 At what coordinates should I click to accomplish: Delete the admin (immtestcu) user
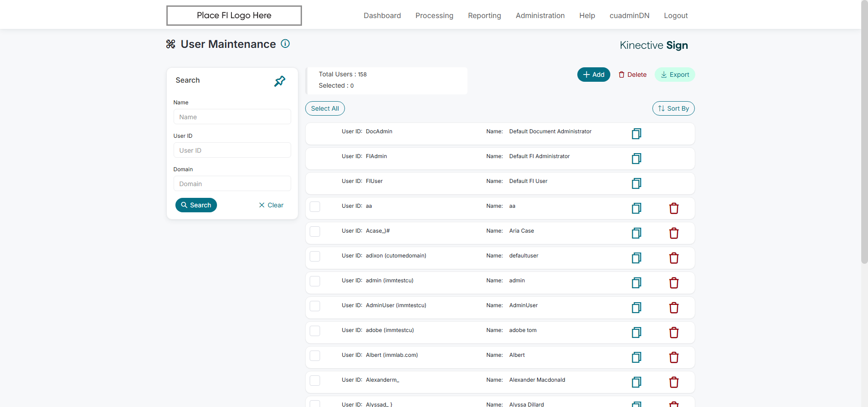(674, 283)
